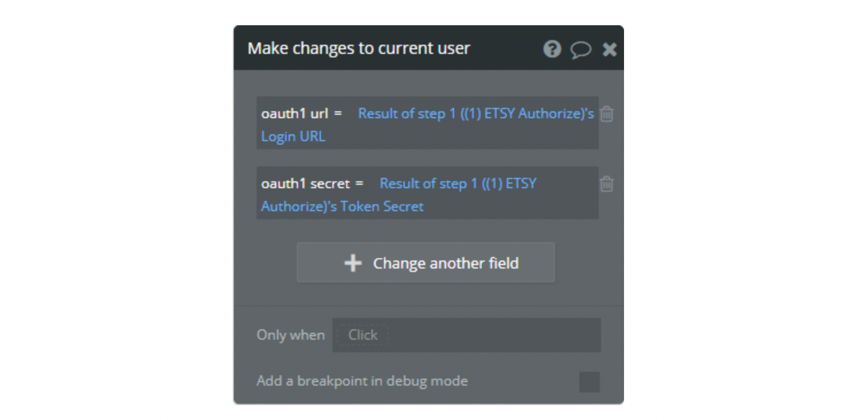Click the Change another field button text
868x420 pixels.
click(445, 263)
